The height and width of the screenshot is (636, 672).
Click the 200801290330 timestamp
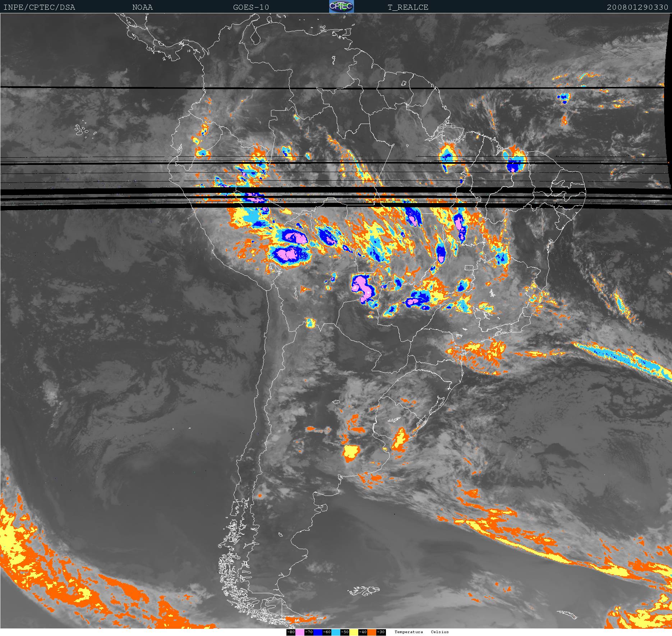click(637, 7)
